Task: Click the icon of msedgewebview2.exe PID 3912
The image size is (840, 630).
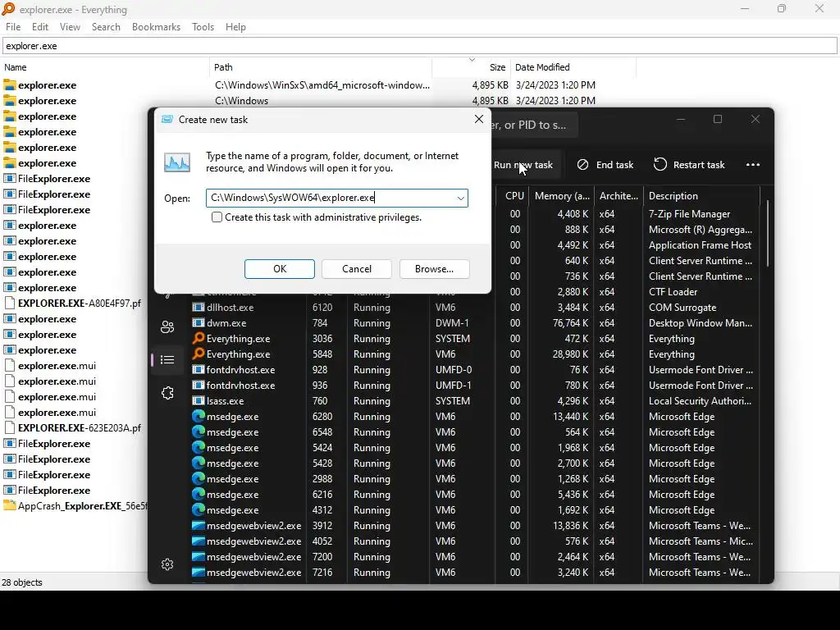Action: [x=199, y=526]
